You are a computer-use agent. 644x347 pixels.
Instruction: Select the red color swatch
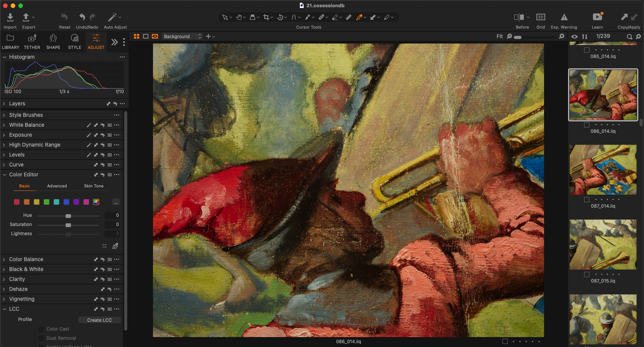17,202
